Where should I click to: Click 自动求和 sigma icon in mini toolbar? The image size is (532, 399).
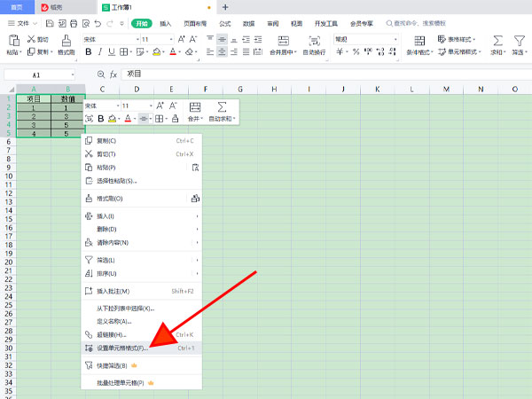click(x=222, y=110)
